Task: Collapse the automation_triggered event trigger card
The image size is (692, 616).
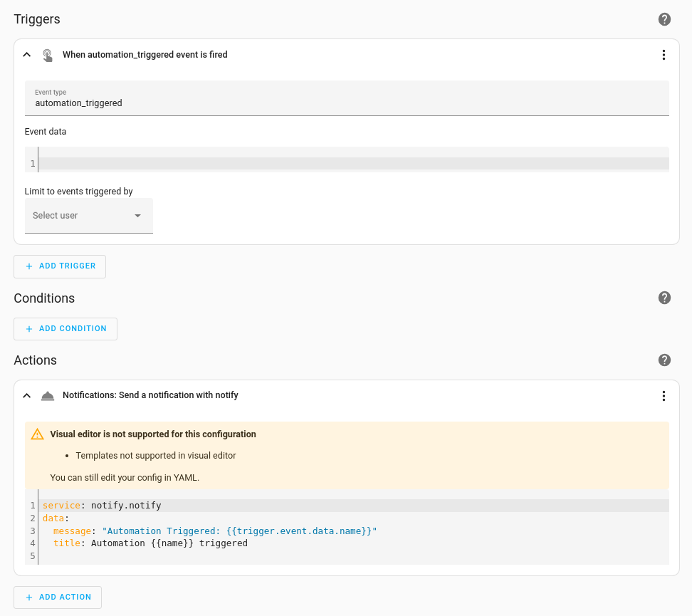Action: coord(27,55)
